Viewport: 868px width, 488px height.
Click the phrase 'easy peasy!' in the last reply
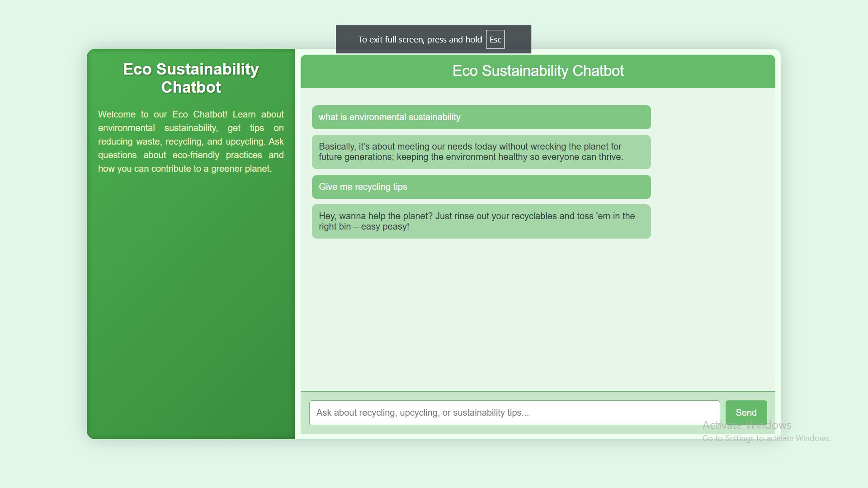385,227
